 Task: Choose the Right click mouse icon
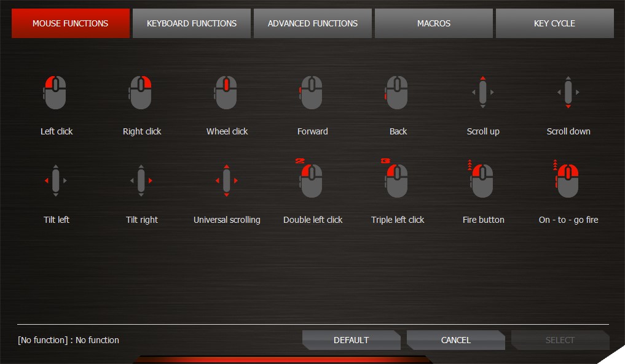tap(141, 93)
